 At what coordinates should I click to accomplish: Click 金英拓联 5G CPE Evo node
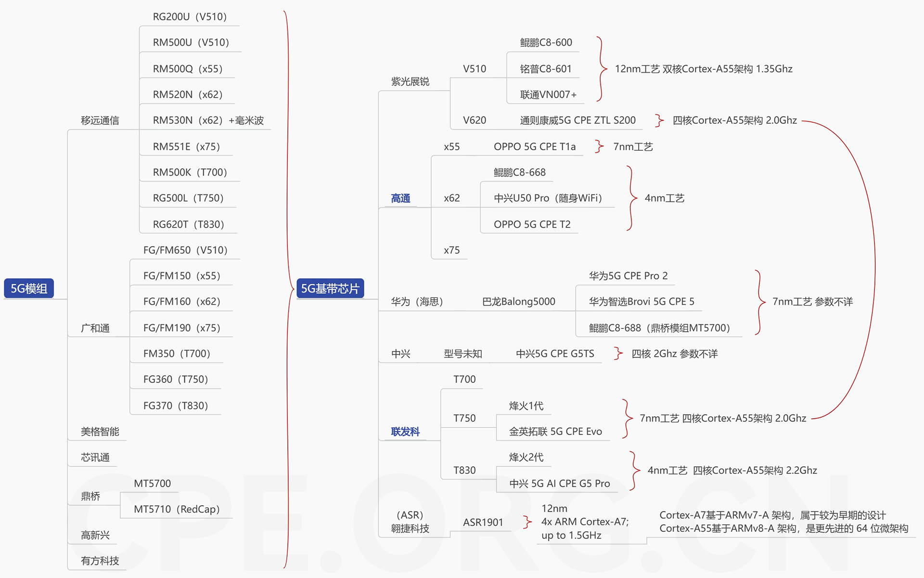pyautogui.click(x=555, y=432)
